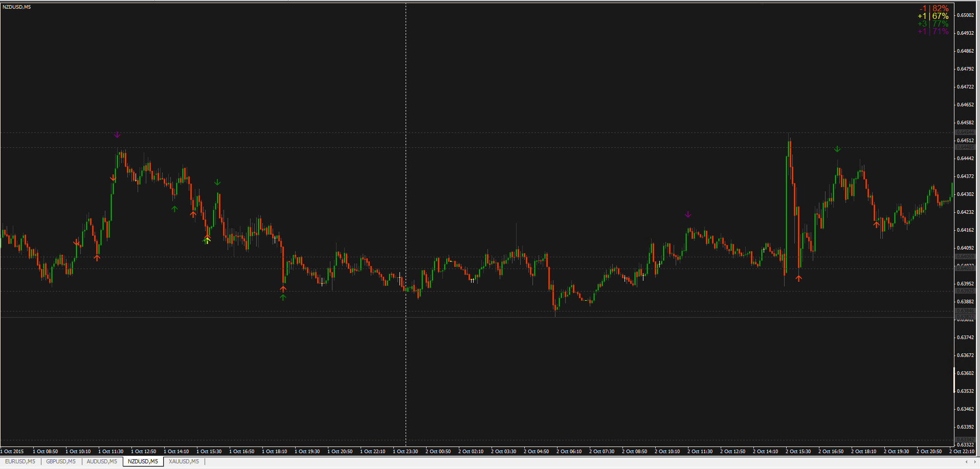Click the purple "71%" indicator stat

click(x=940, y=31)
